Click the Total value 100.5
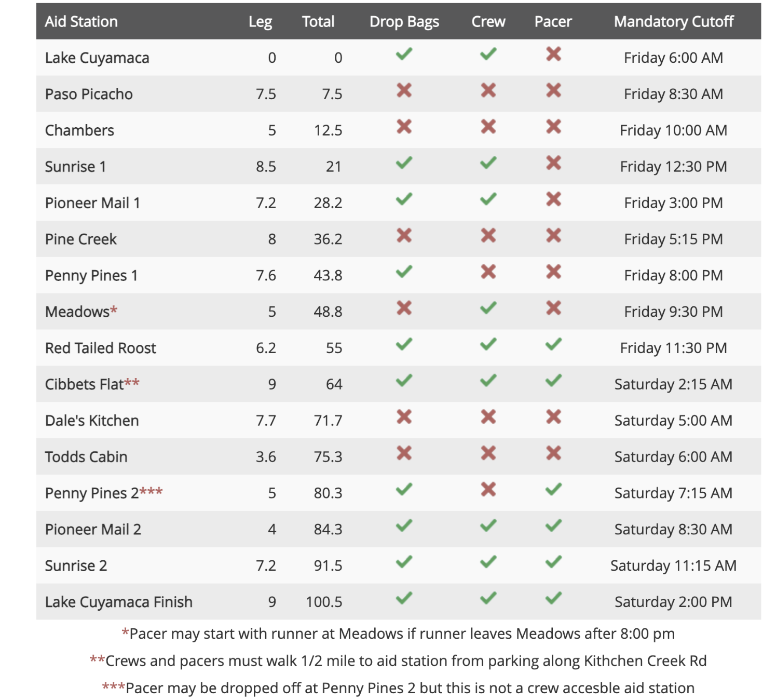The image size is (763, 700). 324,602
